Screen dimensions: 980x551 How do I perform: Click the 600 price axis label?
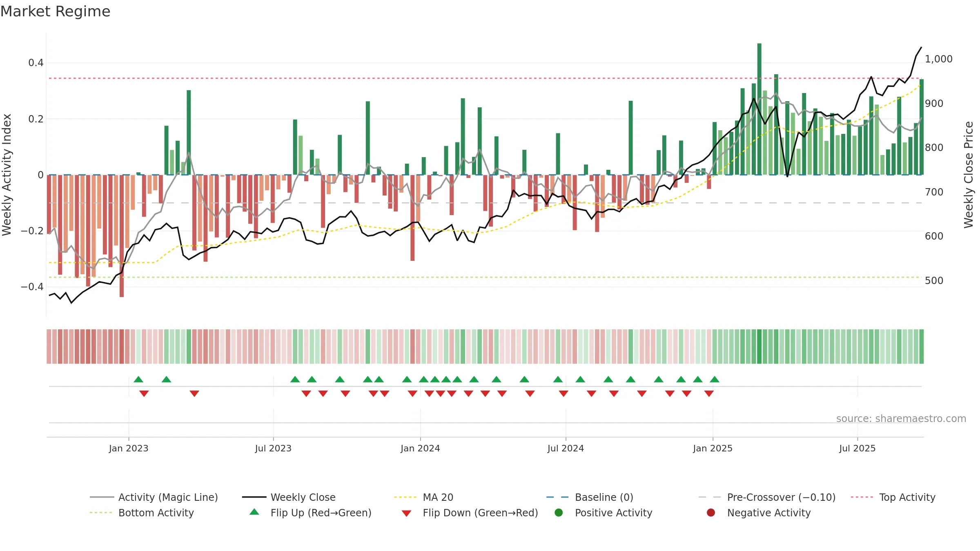tap(934, 236)
